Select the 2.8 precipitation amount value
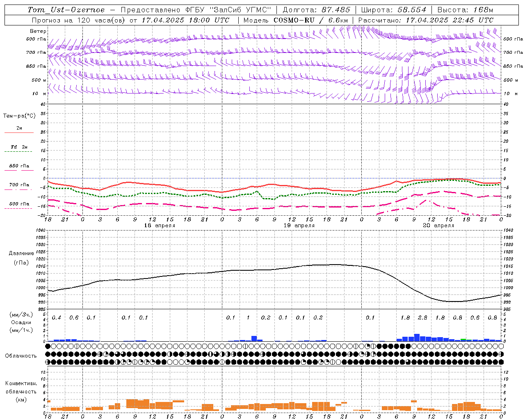Viewport: 525px width, 420px height. (422, 318)
